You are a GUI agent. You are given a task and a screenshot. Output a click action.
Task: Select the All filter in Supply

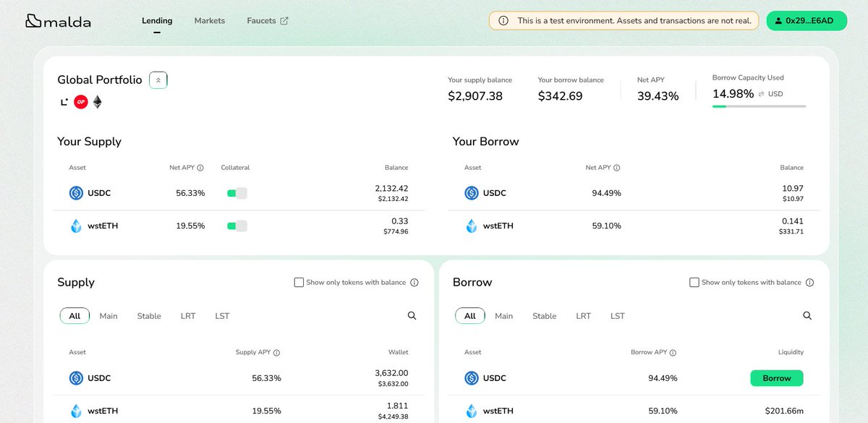[x=75, y=316]
